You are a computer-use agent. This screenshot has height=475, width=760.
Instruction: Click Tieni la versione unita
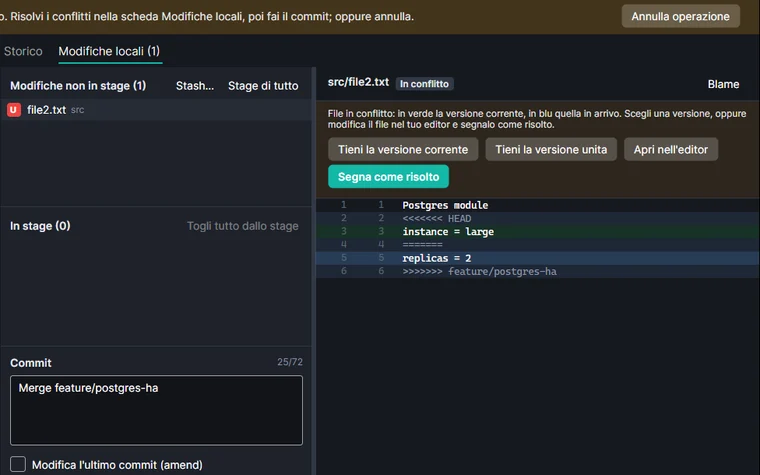(551, 149)
